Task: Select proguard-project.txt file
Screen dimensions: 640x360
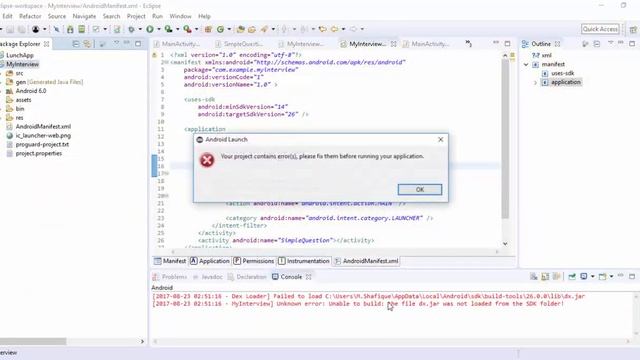Action: pyautogui.click(x=42, y=144)
